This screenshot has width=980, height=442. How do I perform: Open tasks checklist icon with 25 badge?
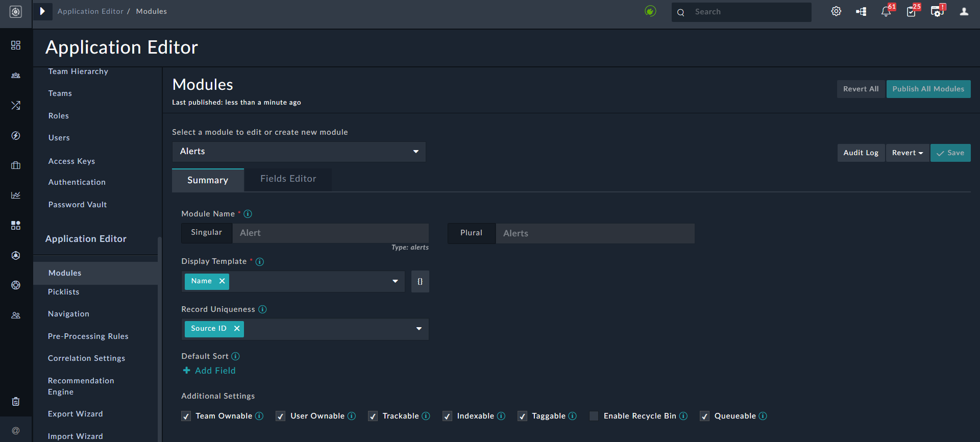tap(912, 11)
